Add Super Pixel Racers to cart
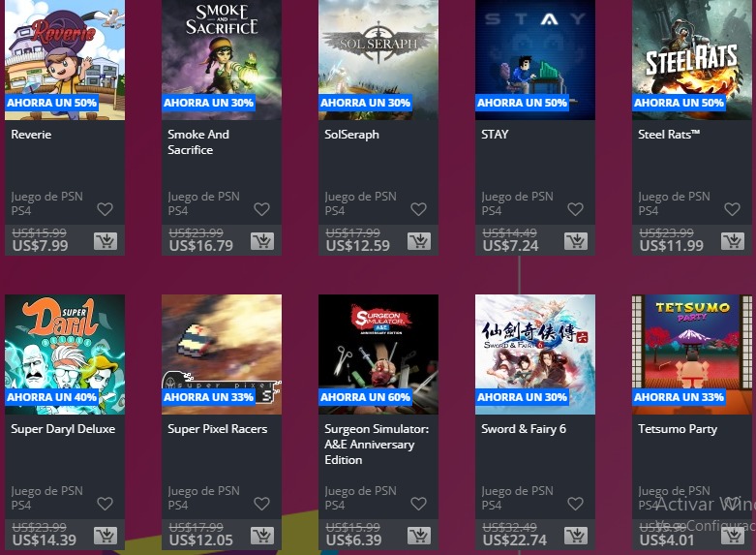Image resolution: width=756 pixels, height=555 pixels. click(x=262, y=536)
